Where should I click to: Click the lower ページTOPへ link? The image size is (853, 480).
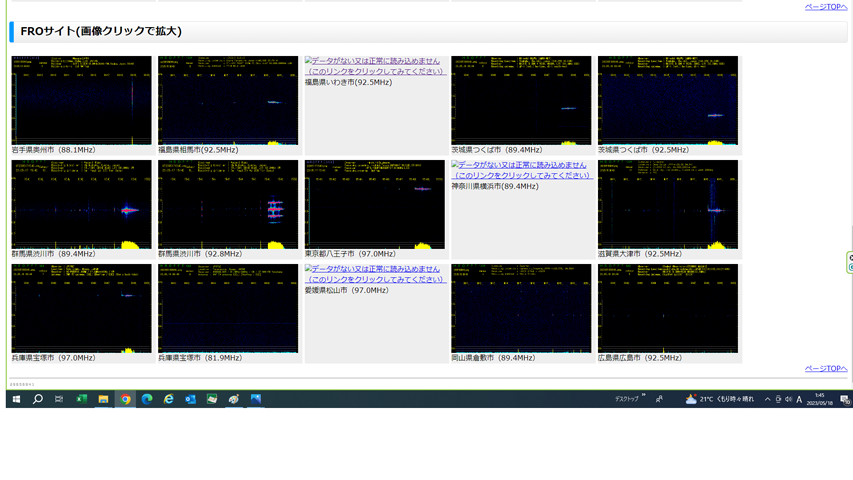point(826,368)
